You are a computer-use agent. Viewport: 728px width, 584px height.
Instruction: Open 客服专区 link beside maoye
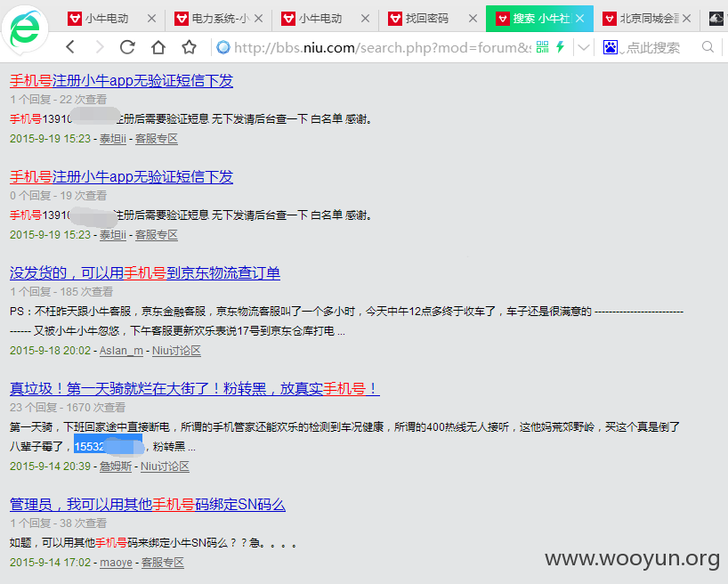[163, 563]
